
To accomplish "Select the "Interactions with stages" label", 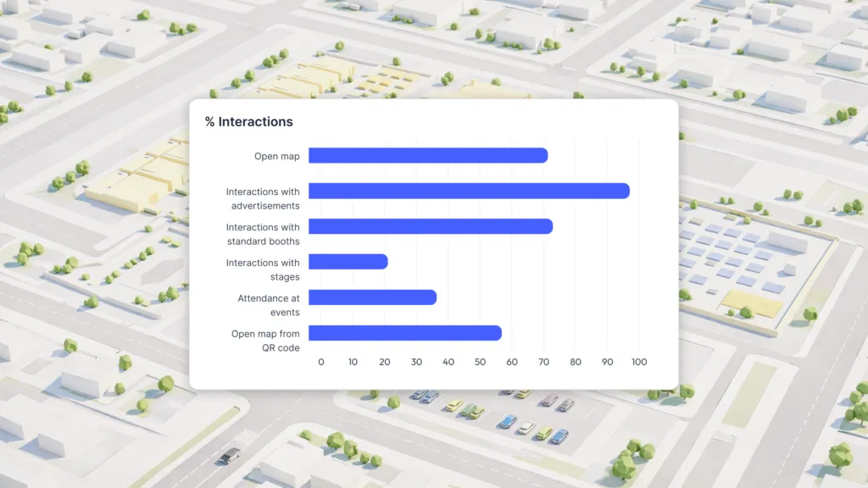I will coord(263,270).
